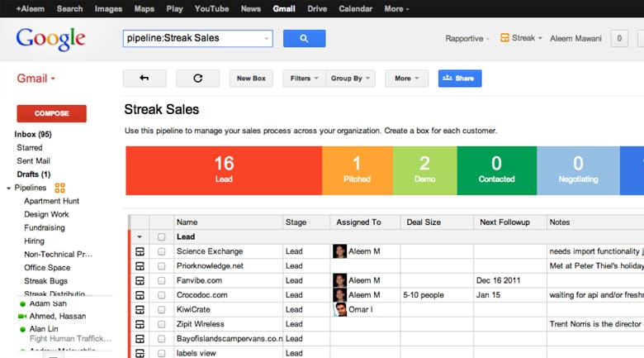This screenshot has width=644, height=358.
Task: Check the Lead group header checkbox
Action: click(162, 237)
